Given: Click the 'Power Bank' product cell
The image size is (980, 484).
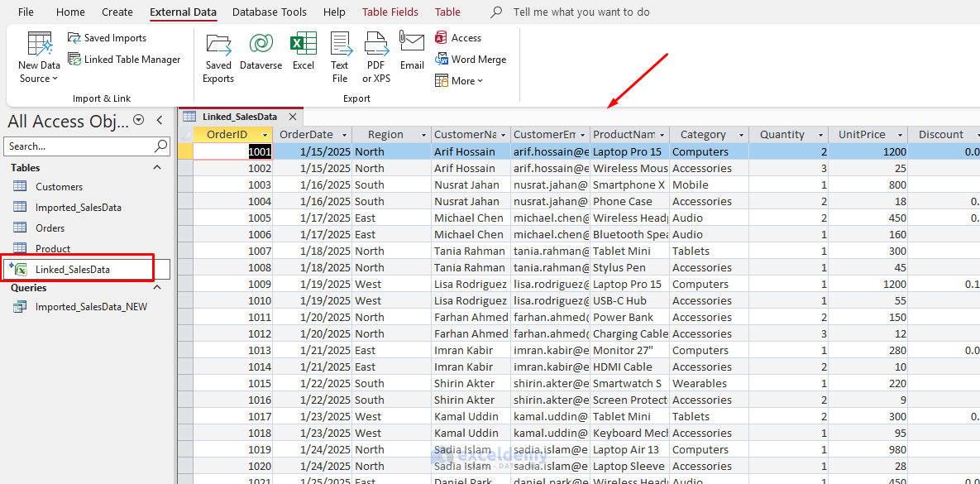Looking at the screenshot, I should click(630, 317).
